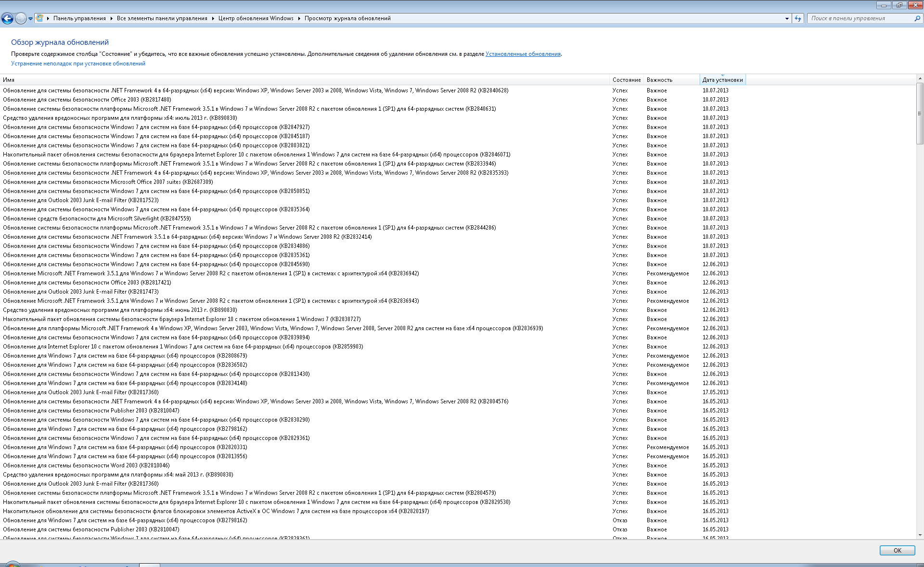Image resolution: width=924 pixels, height=567 pixels.
Task: Click the magnifier icon in search box
Action: (917, 18)
